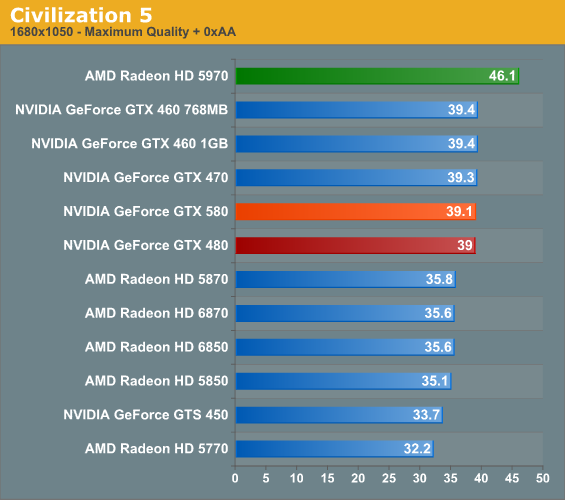Click the axis tick label "30"
The image size is (565, 500).
420,478
